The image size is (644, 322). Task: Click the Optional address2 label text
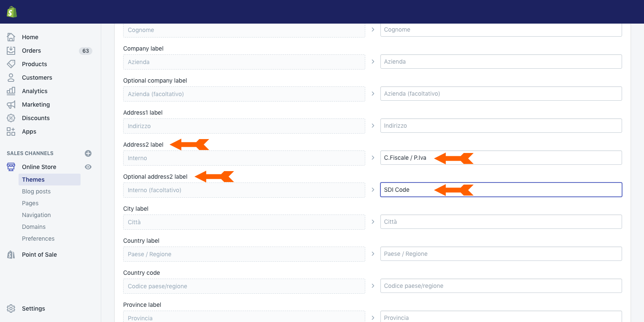tap(155, 177)
